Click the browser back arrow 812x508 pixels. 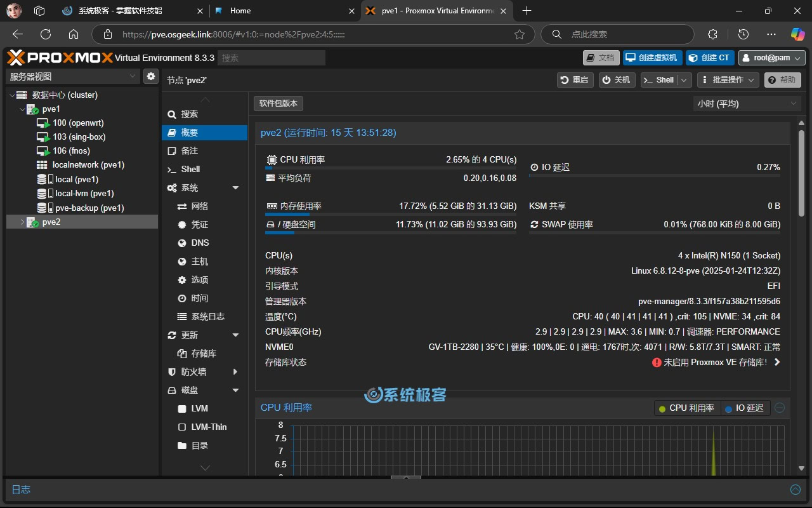click(18, 34)
